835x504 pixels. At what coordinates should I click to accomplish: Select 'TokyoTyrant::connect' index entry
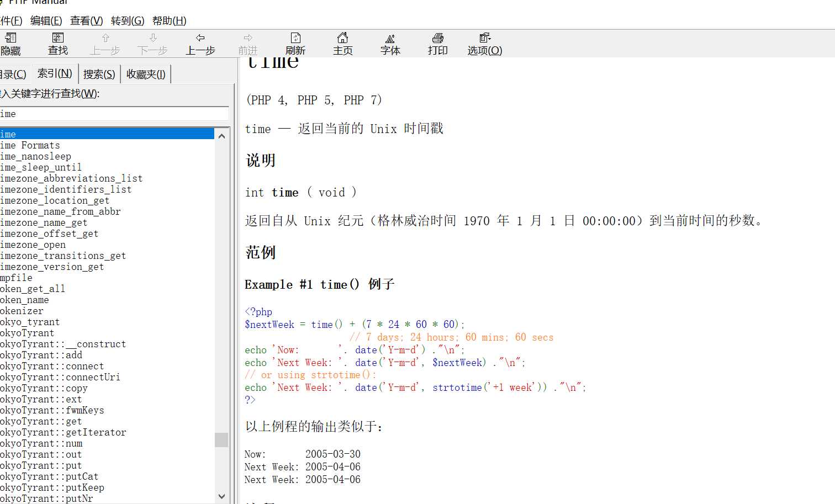52,366
